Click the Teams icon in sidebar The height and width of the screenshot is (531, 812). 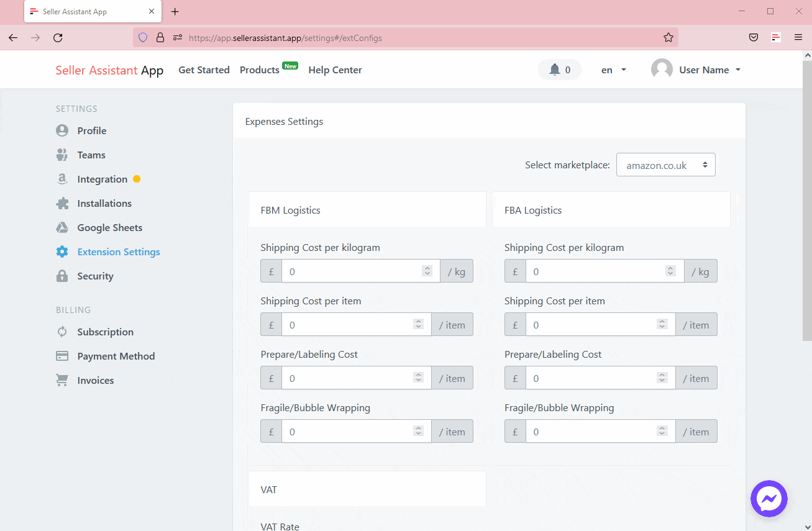point(62,155)
